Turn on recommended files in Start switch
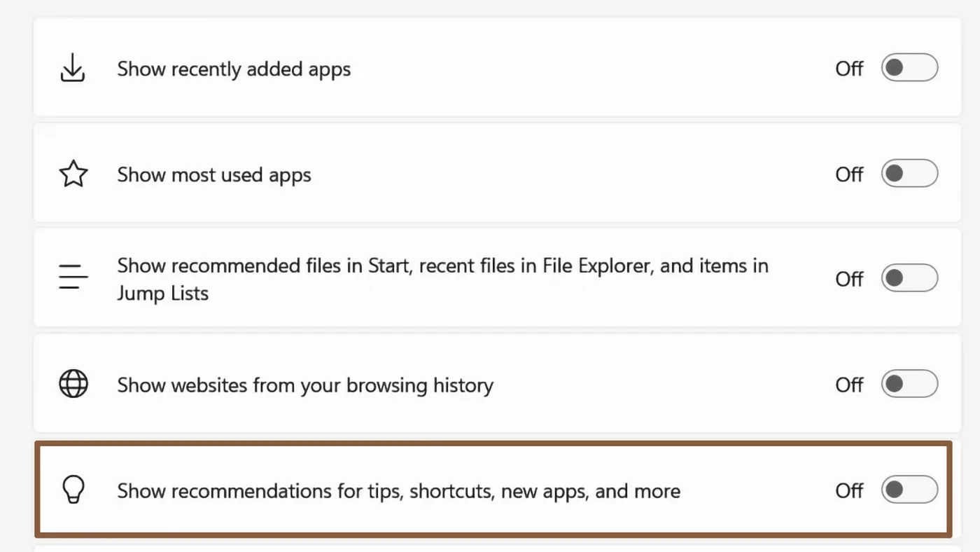The image size is (980, 552). 909,279
